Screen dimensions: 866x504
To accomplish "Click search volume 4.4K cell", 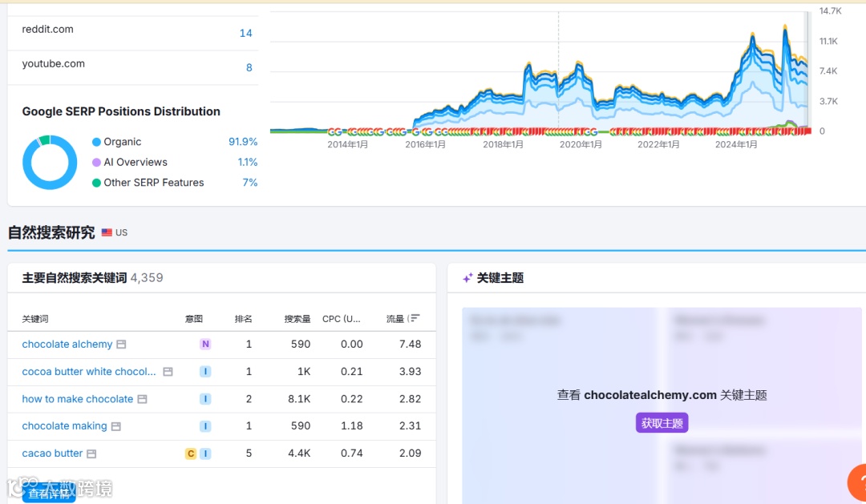I will [x=299, y=454].
